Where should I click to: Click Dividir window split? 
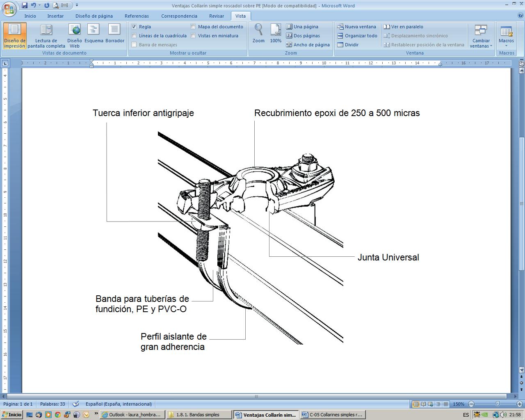(x=348, y=45)
